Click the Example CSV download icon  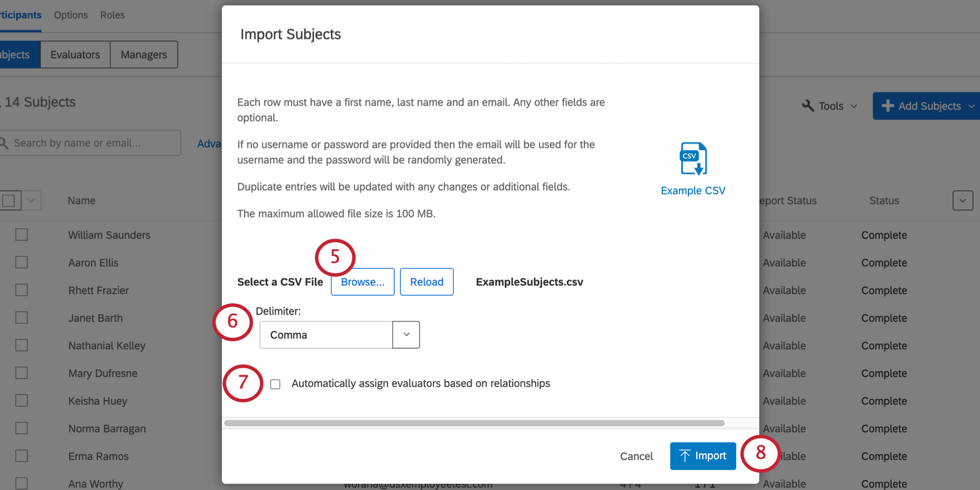coord(693,159)
